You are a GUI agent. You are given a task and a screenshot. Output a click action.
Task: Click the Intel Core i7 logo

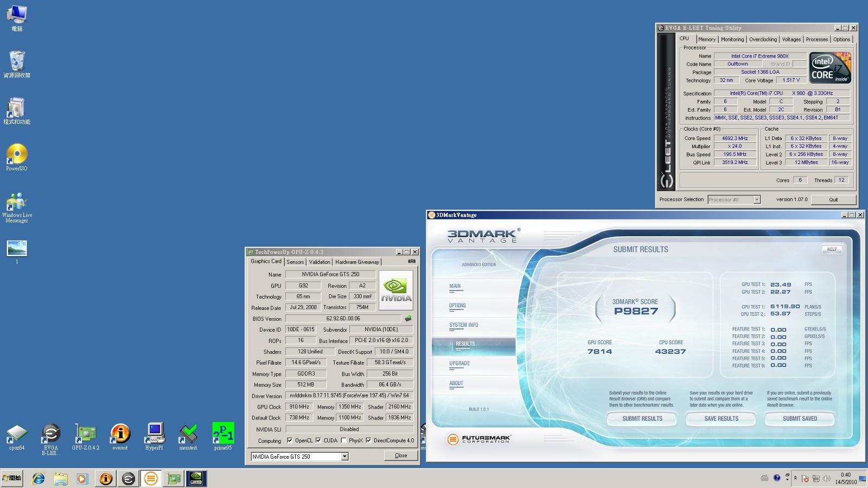pos(830,67)
